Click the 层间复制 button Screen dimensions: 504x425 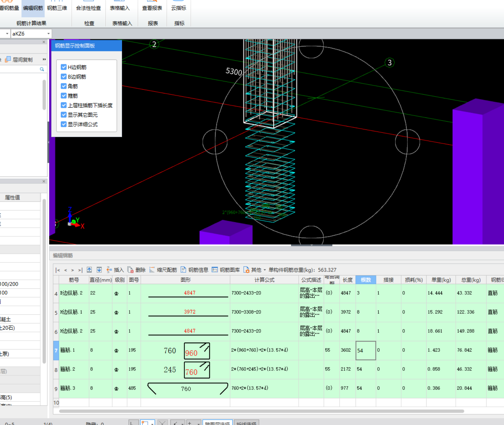click(19, 60)
